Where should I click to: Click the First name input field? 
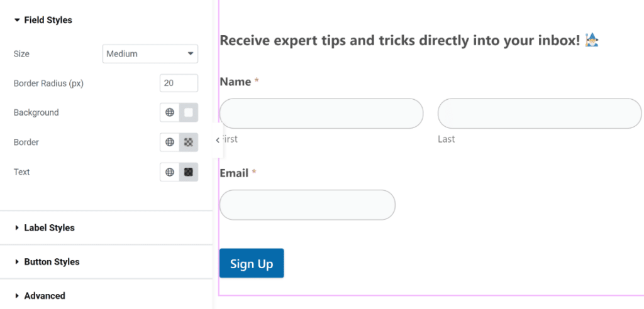click(321, 114)
